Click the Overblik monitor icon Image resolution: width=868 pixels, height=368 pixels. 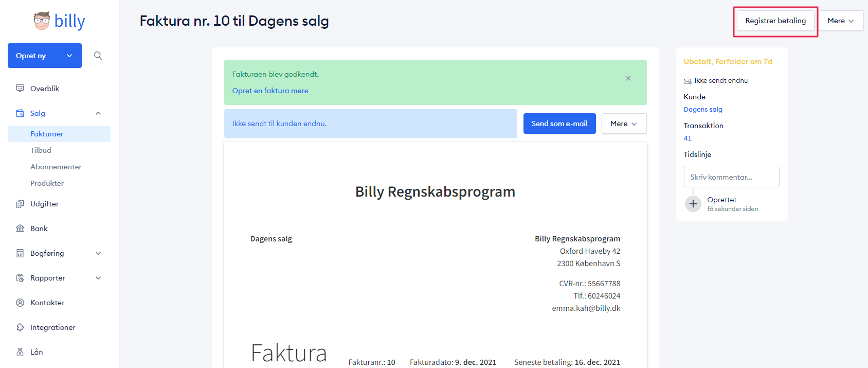pos(20,89)
